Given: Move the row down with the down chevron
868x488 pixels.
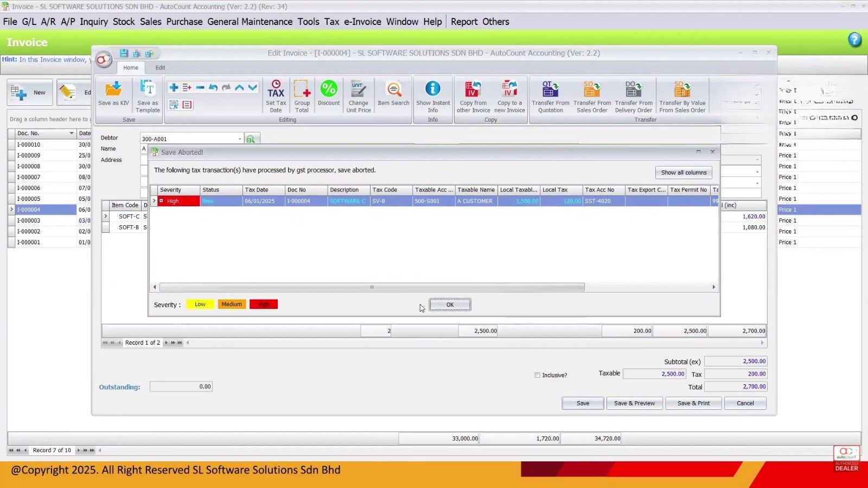Looking at the screenshot, I should pyautogui.click(x=253, y=87).
